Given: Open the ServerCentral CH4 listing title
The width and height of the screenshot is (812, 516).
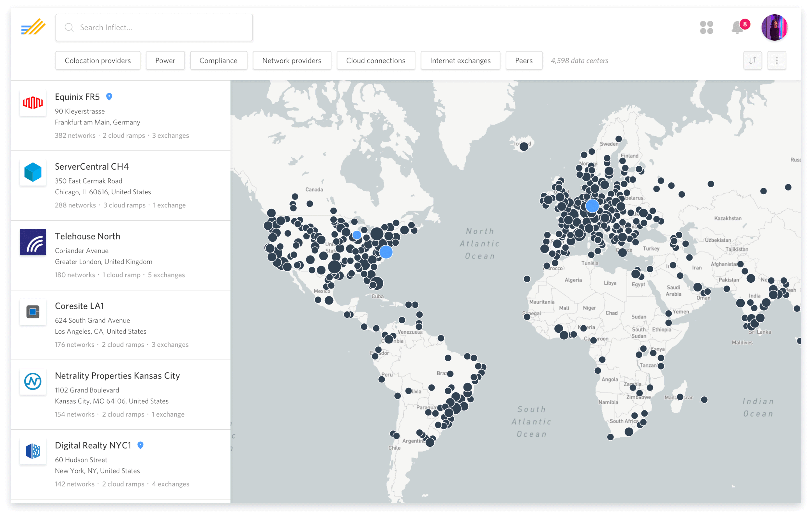Looking at the screenshot, I should 92,167.
